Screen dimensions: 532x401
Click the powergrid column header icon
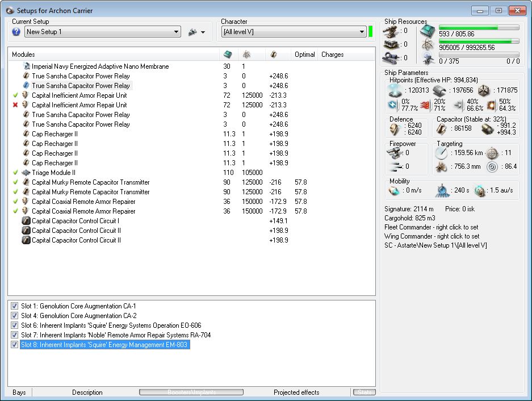pyautogui.click(x=246, y=55)
